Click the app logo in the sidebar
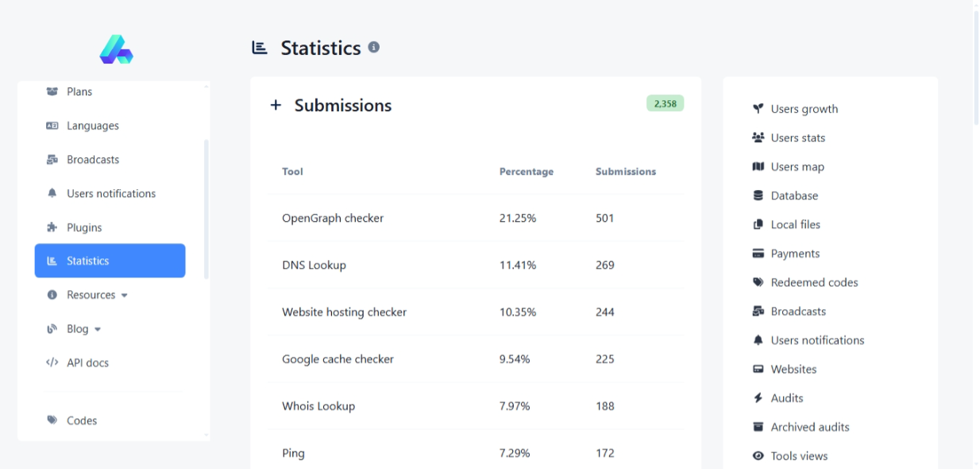 pos(116,49)
